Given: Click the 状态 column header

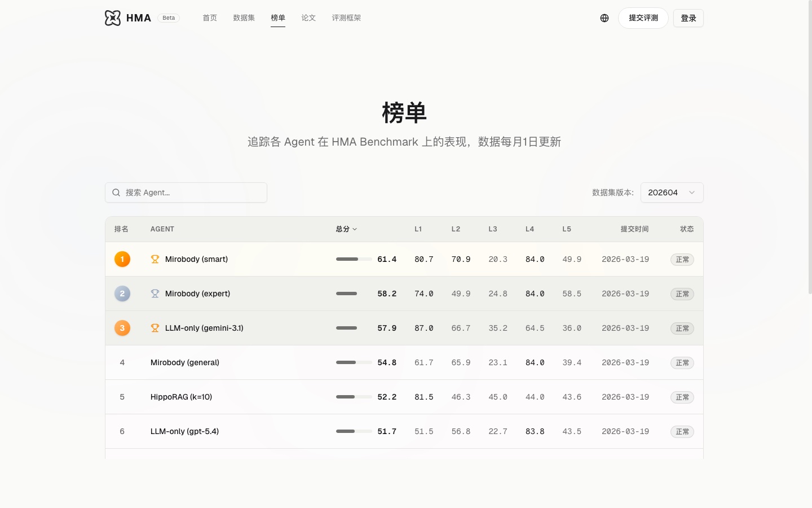Looking at the screenshot, I should click(687, 229).
